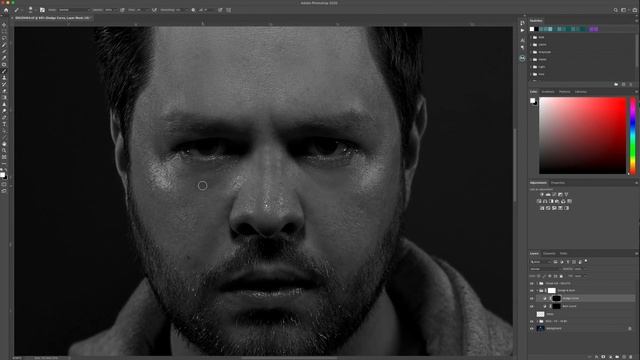Create new layer icon in Layers panel
The height and width of the screenshot is (360, 640).
pyautogui.click(x=624, y=357)
